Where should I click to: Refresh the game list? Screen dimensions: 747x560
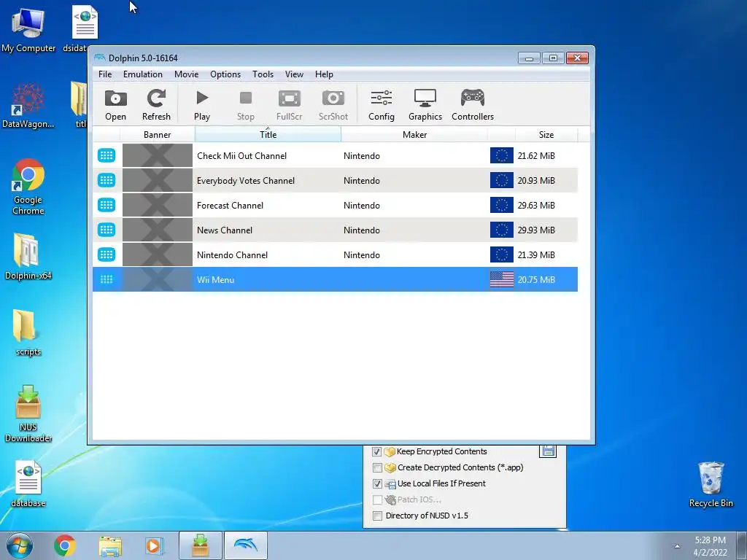[156, 105]
